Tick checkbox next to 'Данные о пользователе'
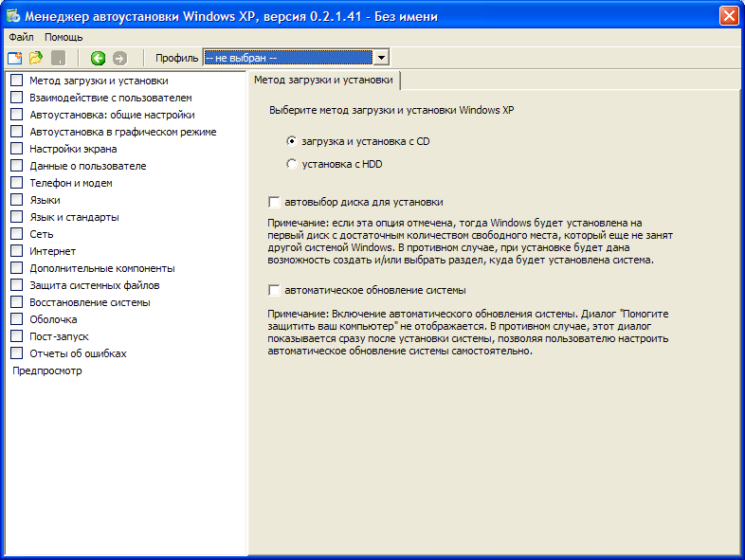This screenshot has height=560, width=745. point(17,166)
